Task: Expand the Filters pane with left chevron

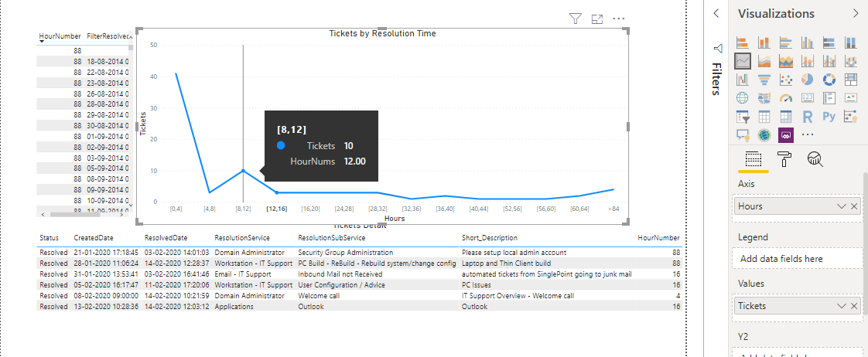Action: click(716, 14)
